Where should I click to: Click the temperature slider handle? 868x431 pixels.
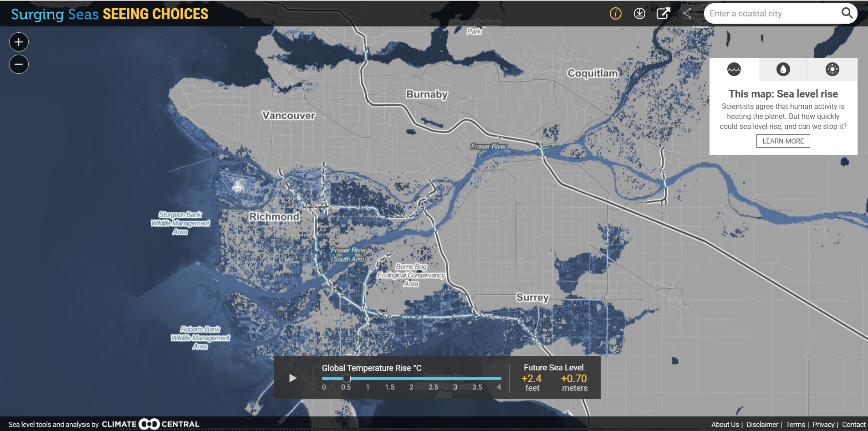[x=347, y=379]
